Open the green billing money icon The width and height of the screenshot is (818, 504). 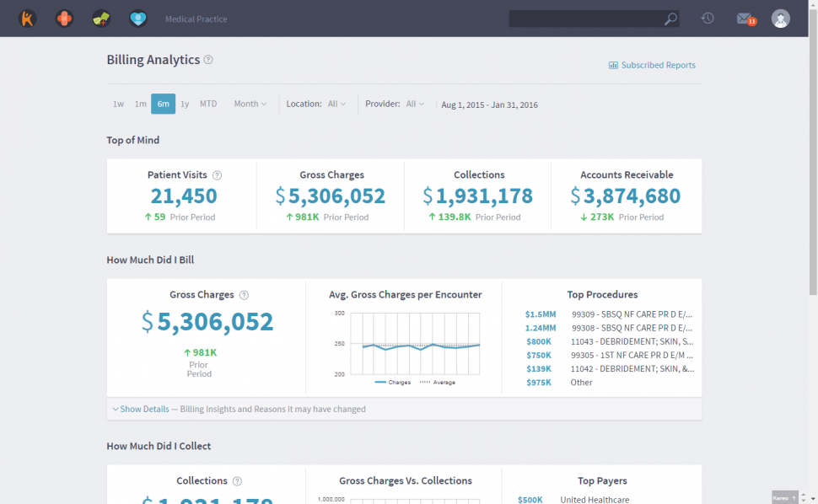click(x=101, y=19)
